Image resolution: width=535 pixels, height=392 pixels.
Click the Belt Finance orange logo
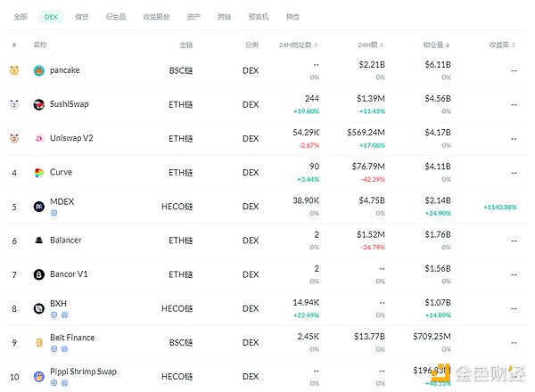[39, 342]
